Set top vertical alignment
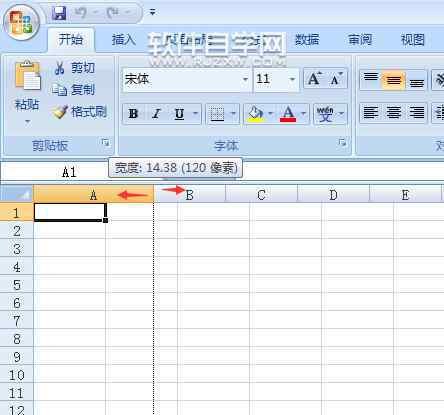 point(371,80)
